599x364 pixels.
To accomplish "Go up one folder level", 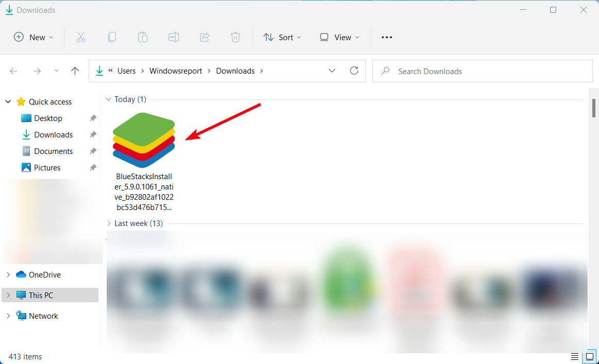I will pyautogui.click(x=75, y=71).
